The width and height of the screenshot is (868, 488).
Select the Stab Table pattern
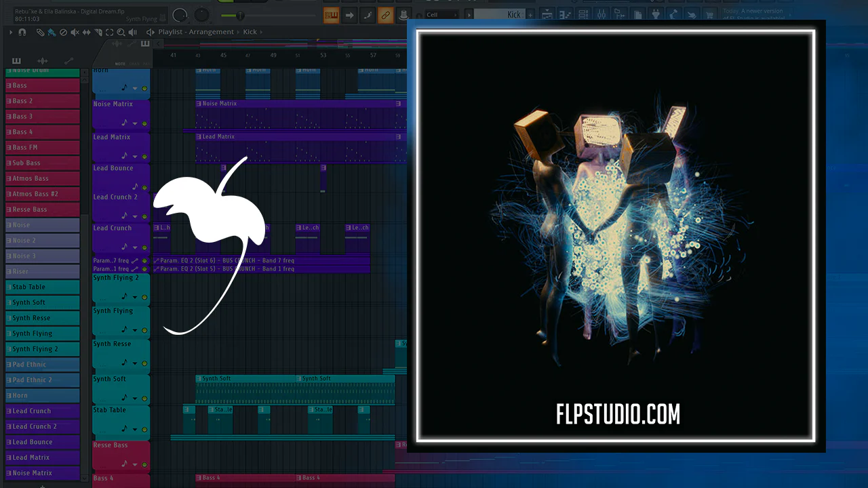point(43,287)
